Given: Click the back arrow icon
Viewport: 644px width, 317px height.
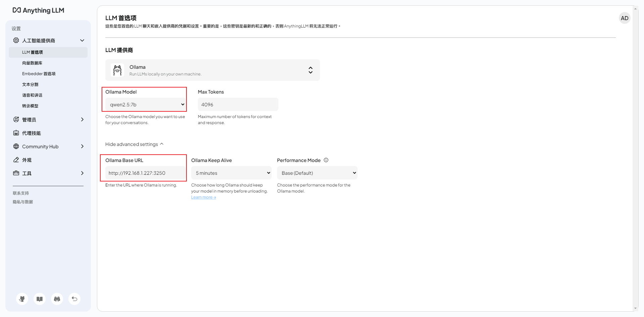Looking at the screenshot, I should (74, 299).
